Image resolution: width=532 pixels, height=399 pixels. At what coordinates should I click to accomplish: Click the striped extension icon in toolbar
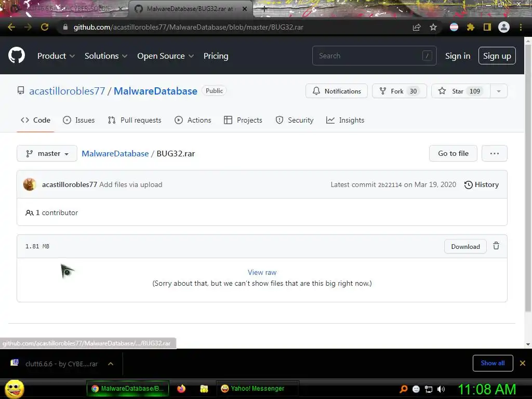[x=454, y=27]
